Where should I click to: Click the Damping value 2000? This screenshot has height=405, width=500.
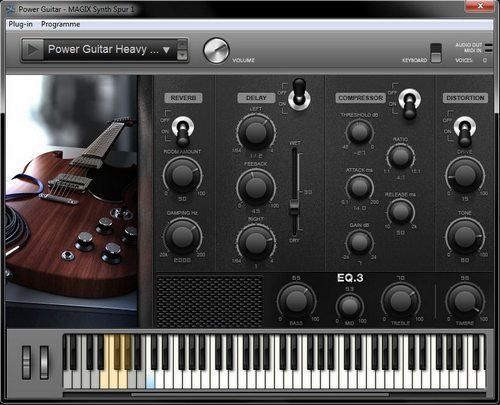click(x=182, y=260)
